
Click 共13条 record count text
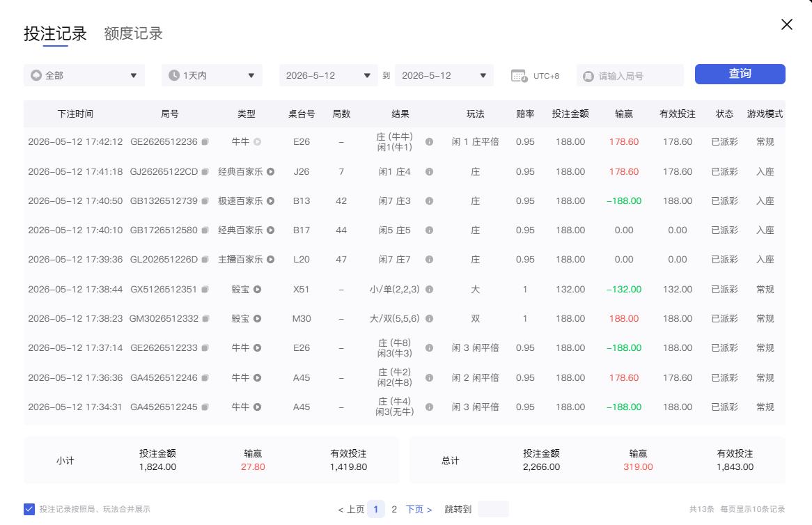click(x=702, y=510)
